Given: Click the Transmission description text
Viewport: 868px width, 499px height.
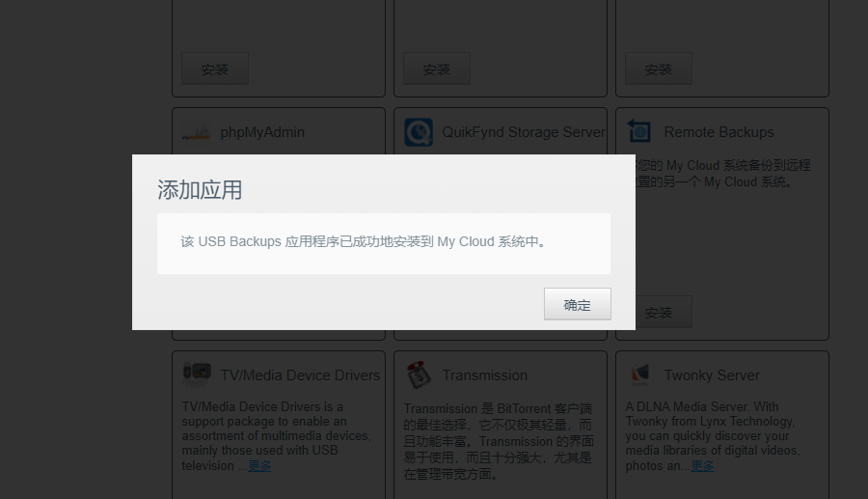Looking at the screenshot, I should pyautogui.click(x=499, y=441).
